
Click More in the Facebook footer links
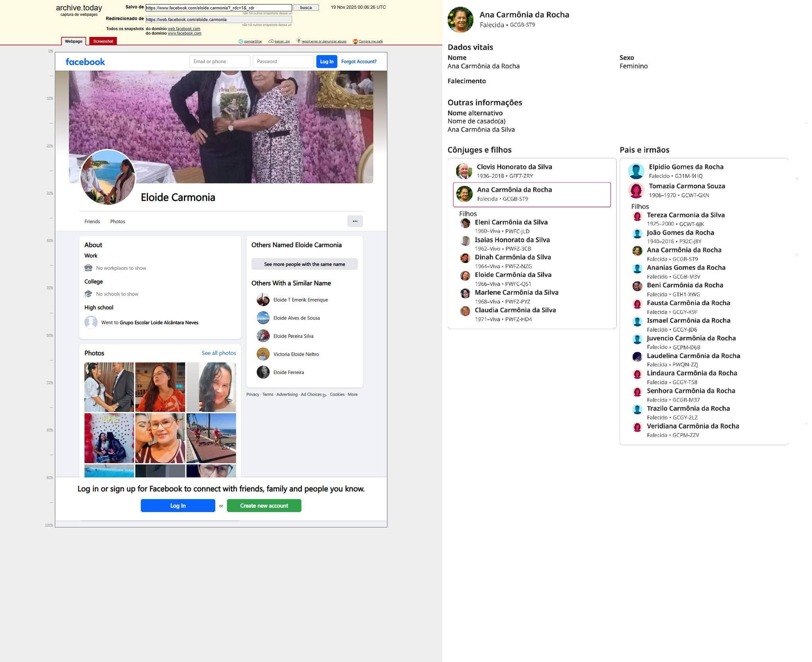pos(352,394)
